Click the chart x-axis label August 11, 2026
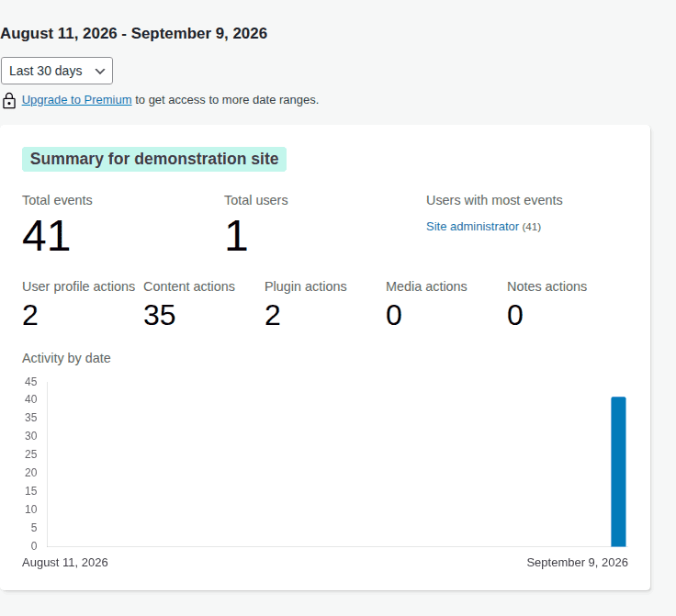676x616 pixels. (x=65, y=563)
